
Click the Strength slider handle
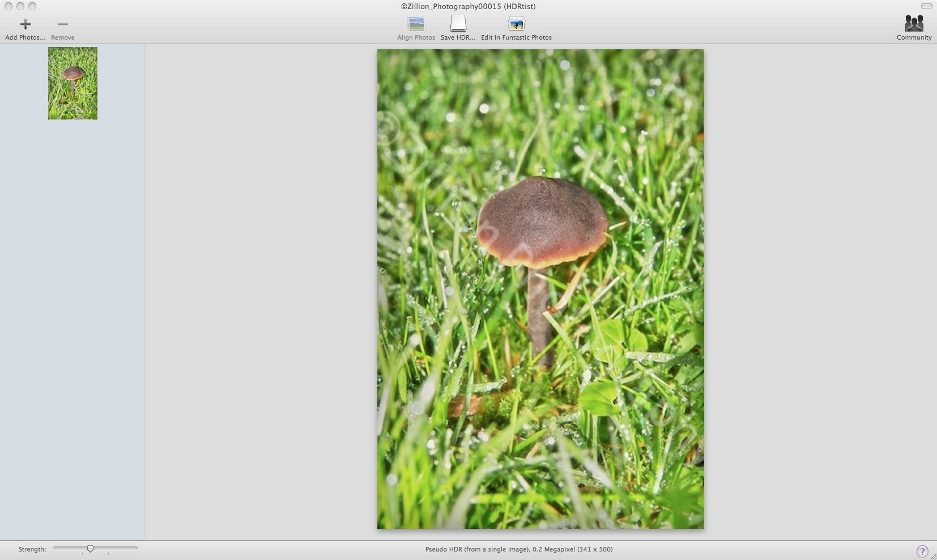click(90, 549)
